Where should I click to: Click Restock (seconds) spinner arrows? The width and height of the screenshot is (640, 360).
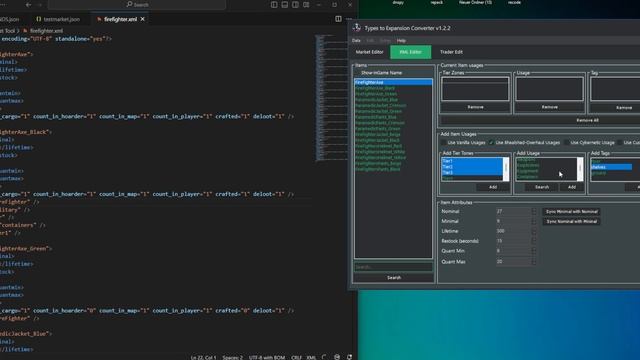(x=534, y=241)
